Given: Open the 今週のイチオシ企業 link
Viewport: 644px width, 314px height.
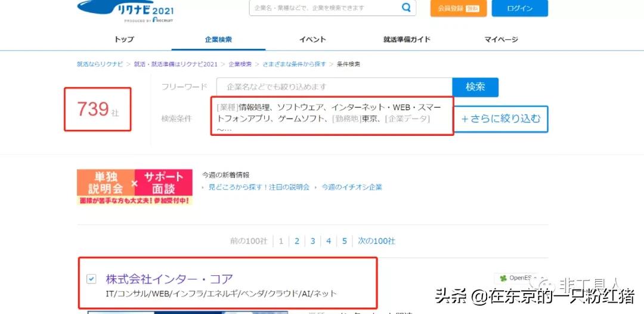Looking at the screenshot, I should coord(352,187).
